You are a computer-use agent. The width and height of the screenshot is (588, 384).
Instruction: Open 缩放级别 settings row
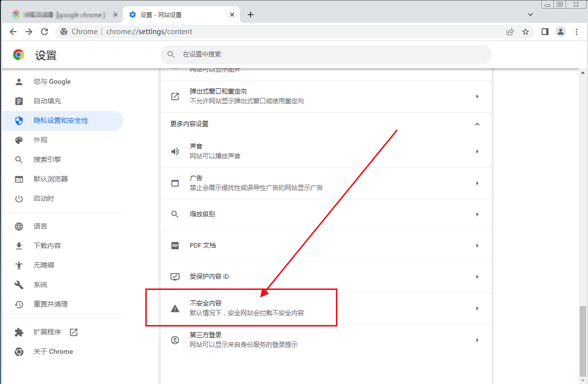(326, 214)
